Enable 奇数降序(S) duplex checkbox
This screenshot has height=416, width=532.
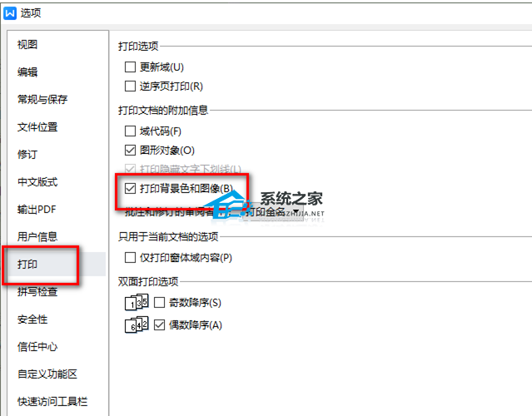(160, 302)
